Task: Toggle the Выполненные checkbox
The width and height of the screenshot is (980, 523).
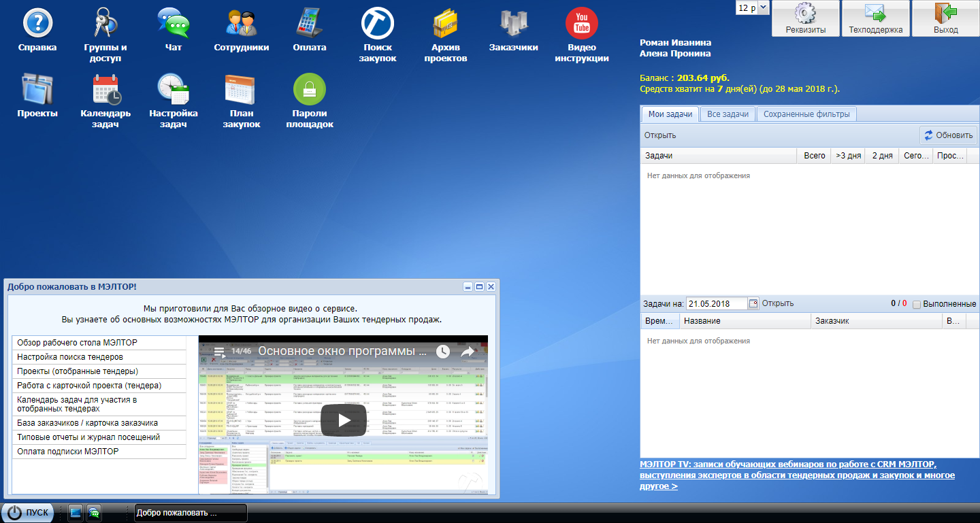Action: coord(917,304)
